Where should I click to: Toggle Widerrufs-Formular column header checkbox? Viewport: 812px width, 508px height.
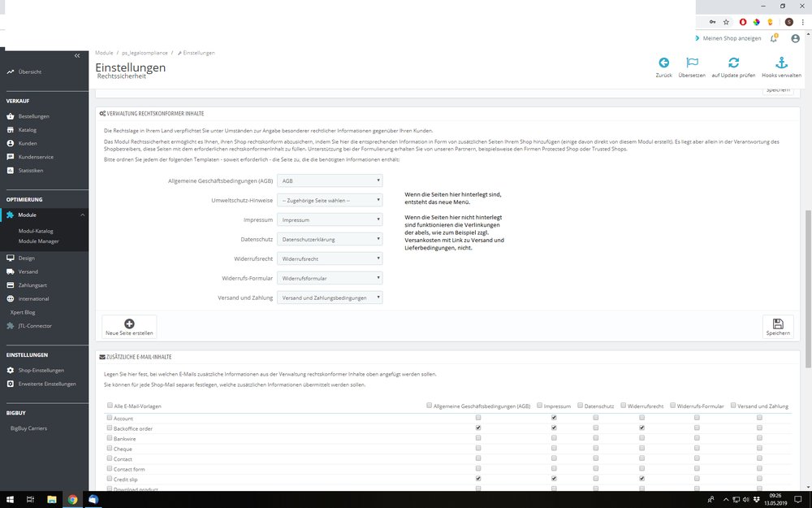click(672, 406)
